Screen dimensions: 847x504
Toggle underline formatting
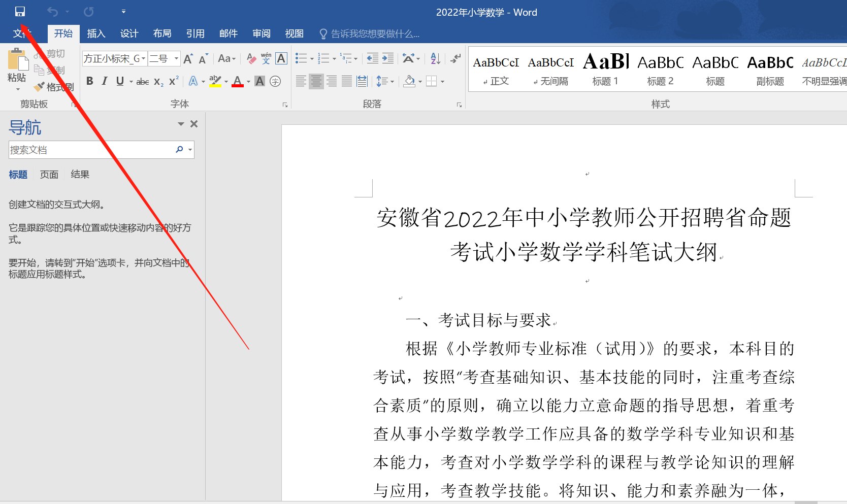coord(120,81)
